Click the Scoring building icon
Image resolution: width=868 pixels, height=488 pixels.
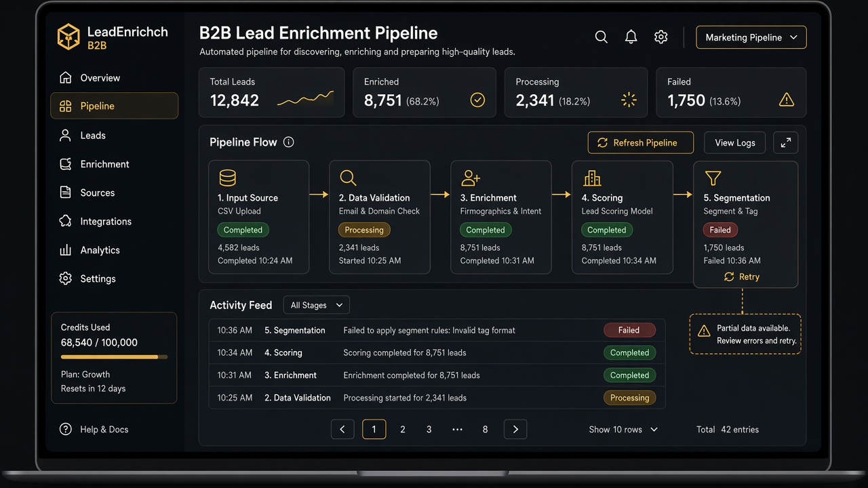[x=592, y=178]
